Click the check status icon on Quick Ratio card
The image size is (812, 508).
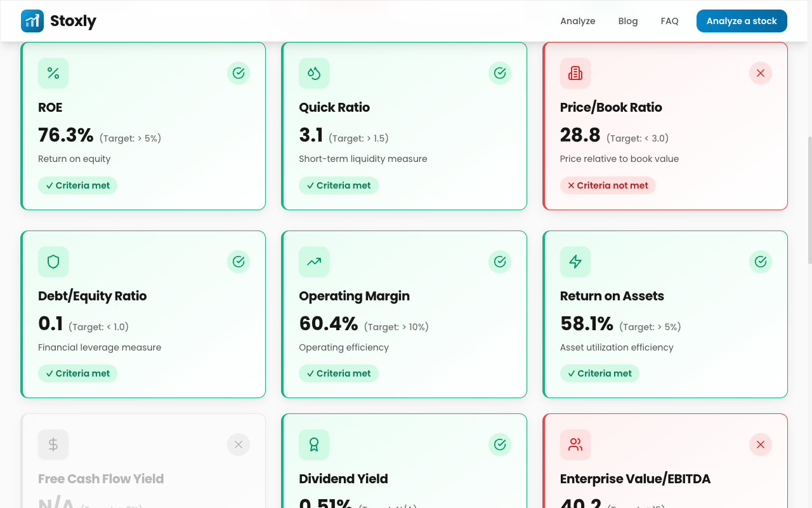[500, 73]
